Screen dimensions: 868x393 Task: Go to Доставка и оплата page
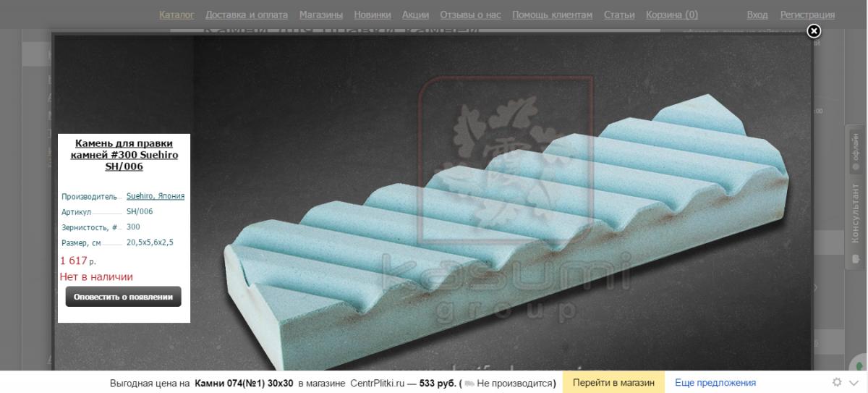pos(247,14)
